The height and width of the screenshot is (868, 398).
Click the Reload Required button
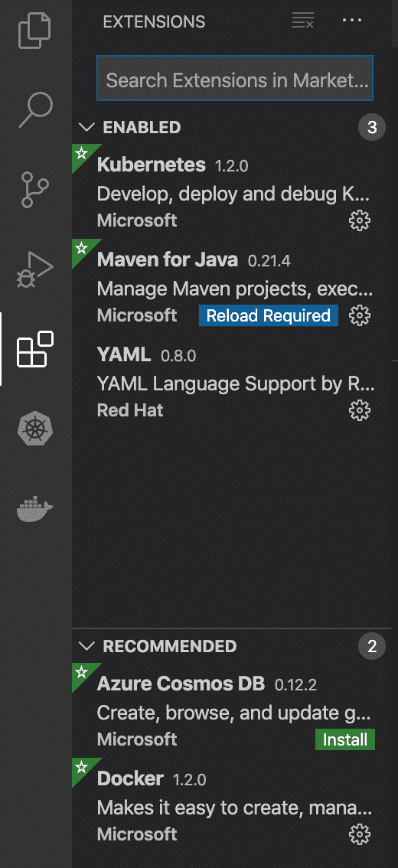coord(269,316)
